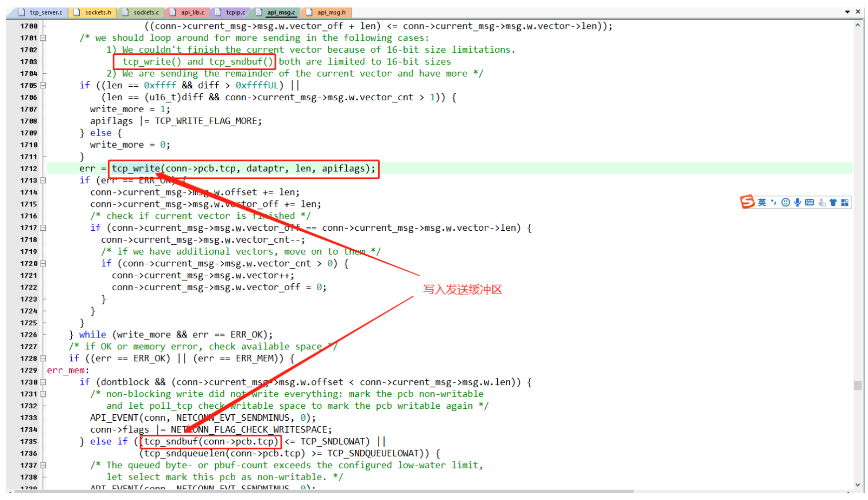Click the horizontal scrollbar at the bottom

tap(324, 492)
